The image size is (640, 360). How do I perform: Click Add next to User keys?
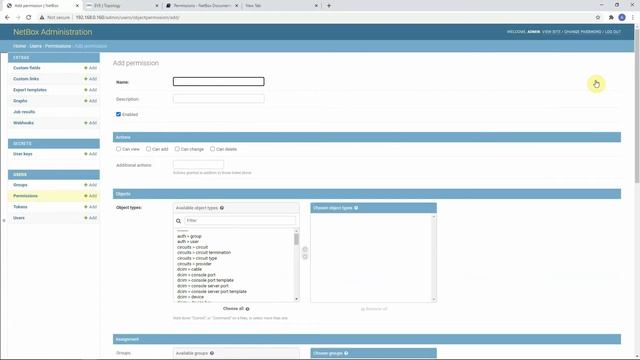[x=91, y=154]
